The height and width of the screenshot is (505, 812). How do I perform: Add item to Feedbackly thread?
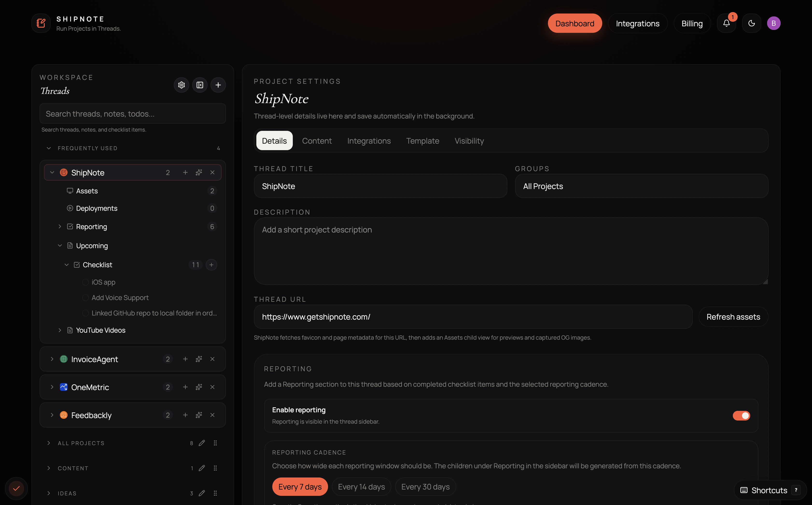[x=185, y=415]
